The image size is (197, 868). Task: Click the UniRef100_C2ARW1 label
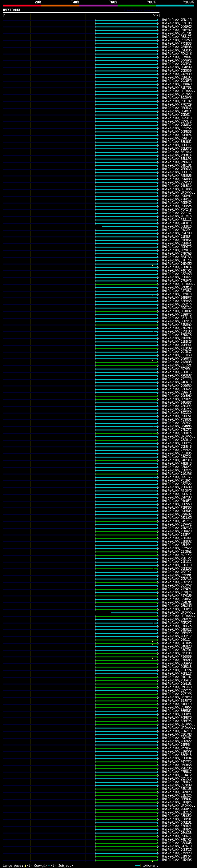177,819
